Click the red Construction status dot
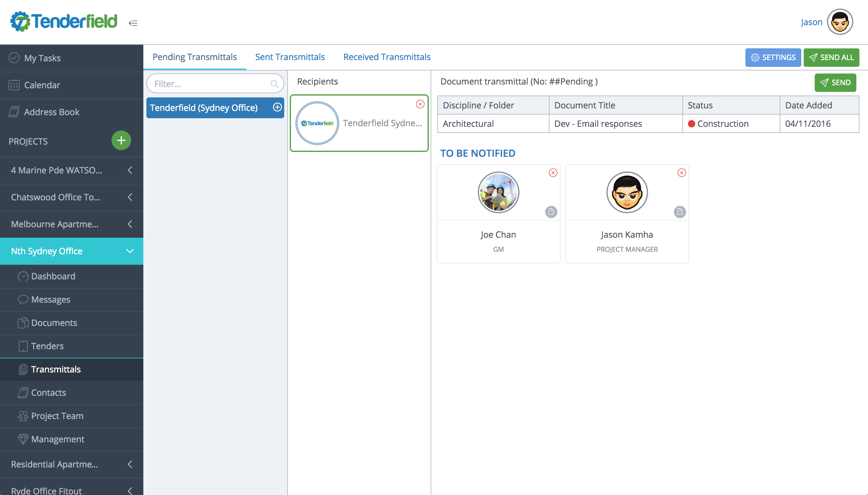Screen dimensions: 868x495 pyautogui.click(x=691, y=124)
